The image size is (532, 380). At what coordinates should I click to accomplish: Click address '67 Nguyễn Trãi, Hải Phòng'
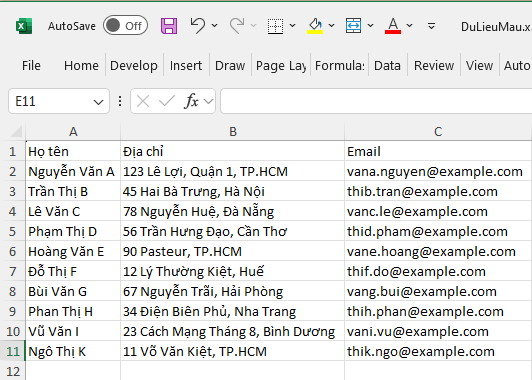(x=232, y=291)
